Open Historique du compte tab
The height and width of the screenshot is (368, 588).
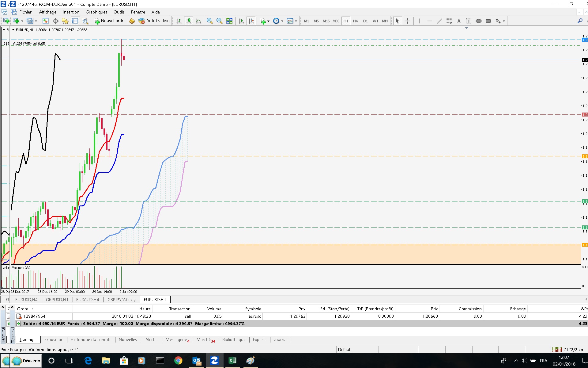(91, 339)
